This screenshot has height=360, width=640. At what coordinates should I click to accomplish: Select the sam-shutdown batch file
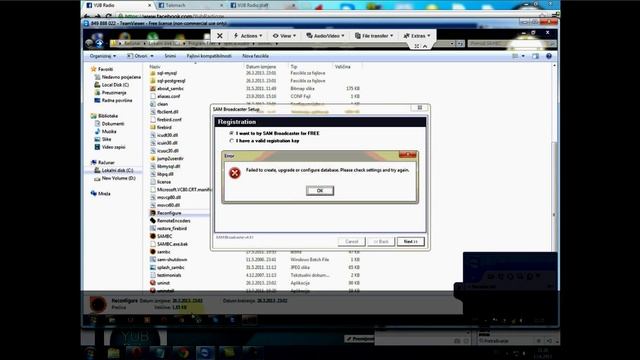(169, 260)
